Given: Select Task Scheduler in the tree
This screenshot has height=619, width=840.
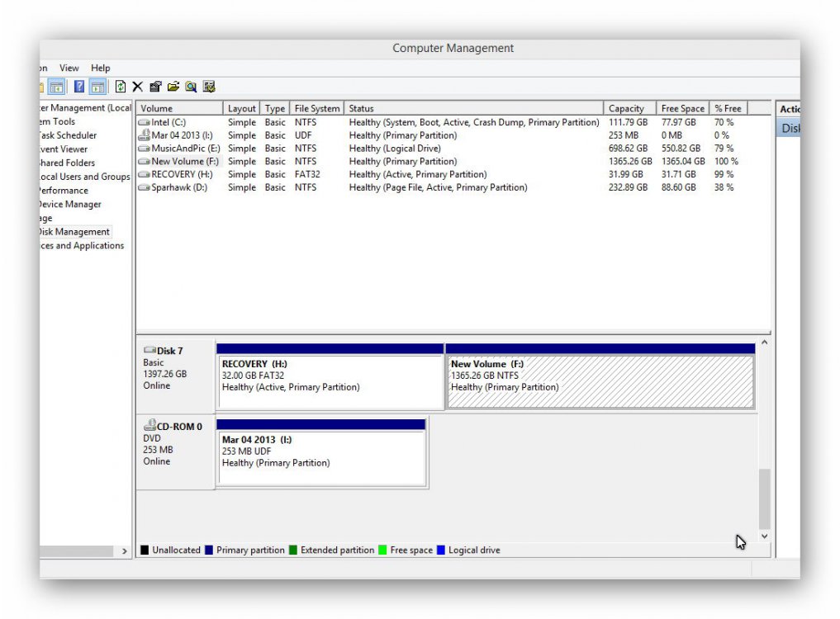Looking at the screenshot, I should 68,135.
